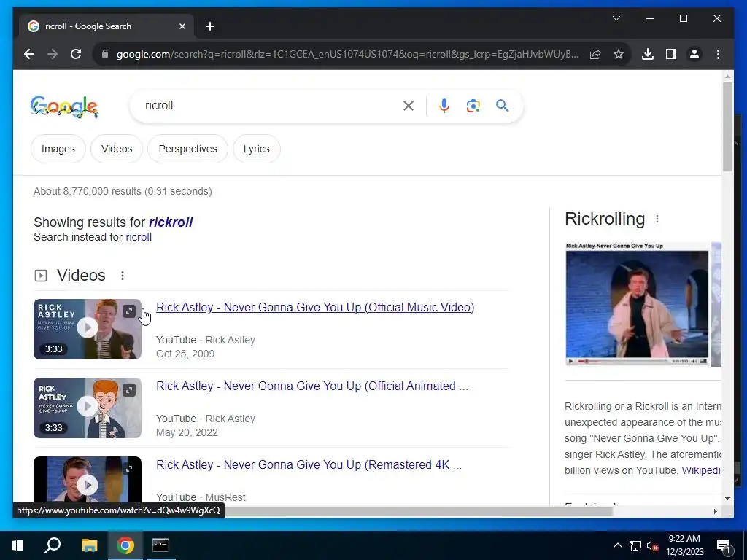Open 'Official Animated' video result link
This screenshot has width=747, height=560.
pyautogui.click(x=312, y=386)
